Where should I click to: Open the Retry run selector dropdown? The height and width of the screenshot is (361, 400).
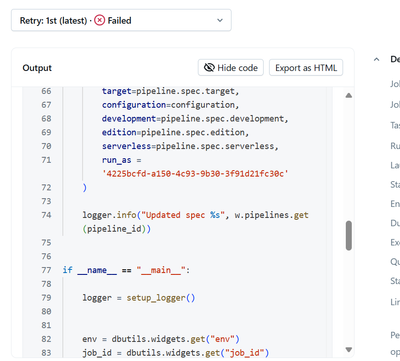(x=121, y=20)
